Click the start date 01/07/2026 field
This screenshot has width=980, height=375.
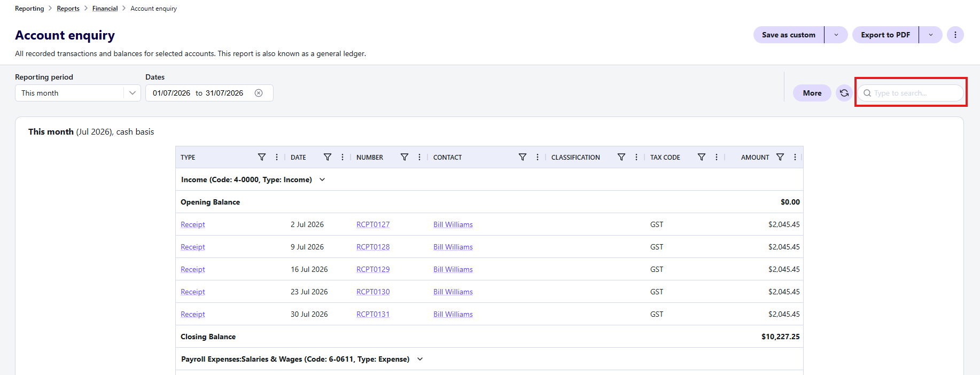pos(172,93)
